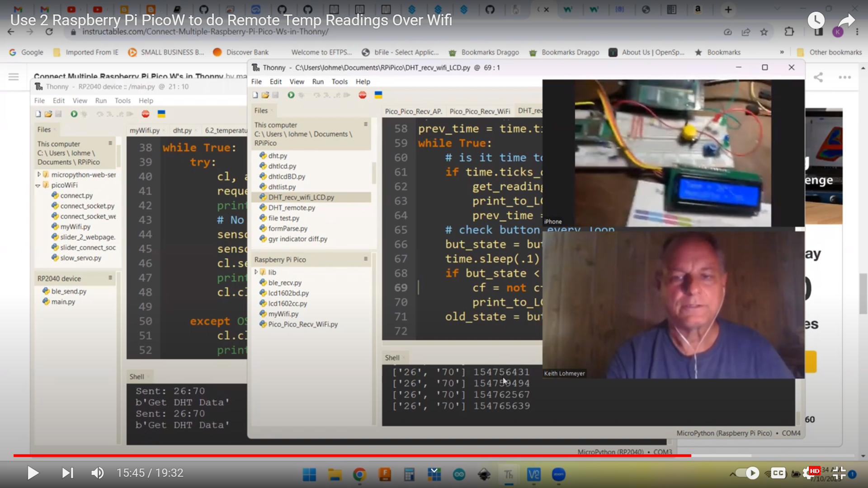
Task: Open the Tools menu in front Thonny window
Action: tap(339, 81)
